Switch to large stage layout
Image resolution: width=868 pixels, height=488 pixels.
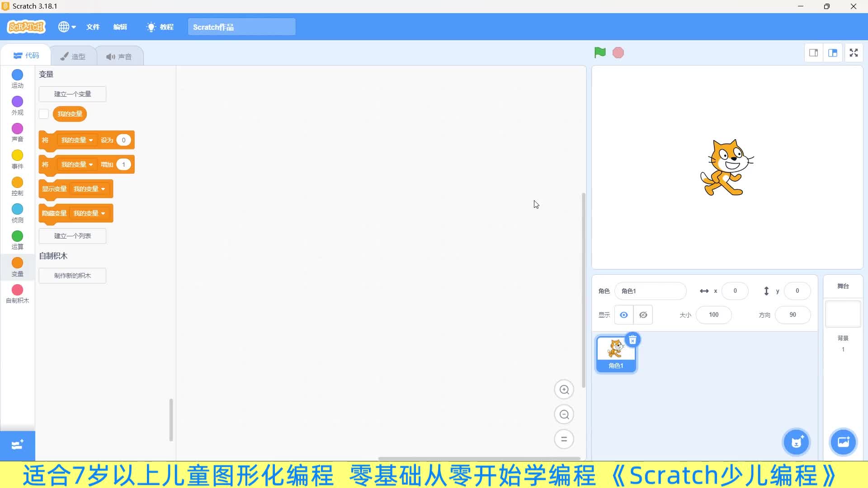[x=833, y=53]
